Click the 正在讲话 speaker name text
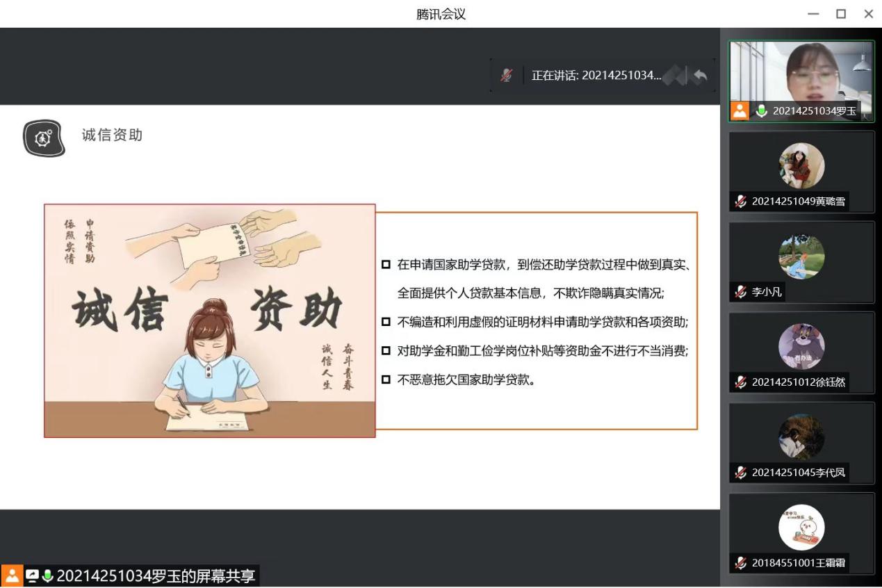 coord(596,76)
